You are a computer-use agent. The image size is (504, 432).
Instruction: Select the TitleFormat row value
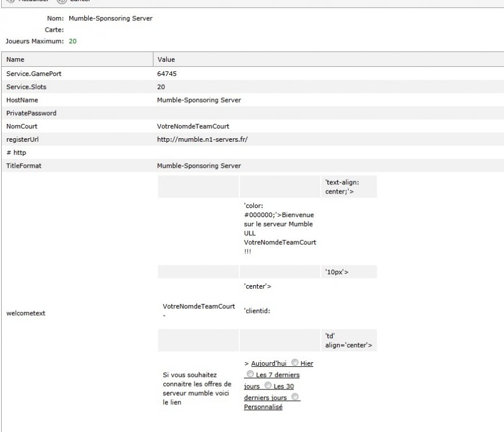(x=199, y=166)
